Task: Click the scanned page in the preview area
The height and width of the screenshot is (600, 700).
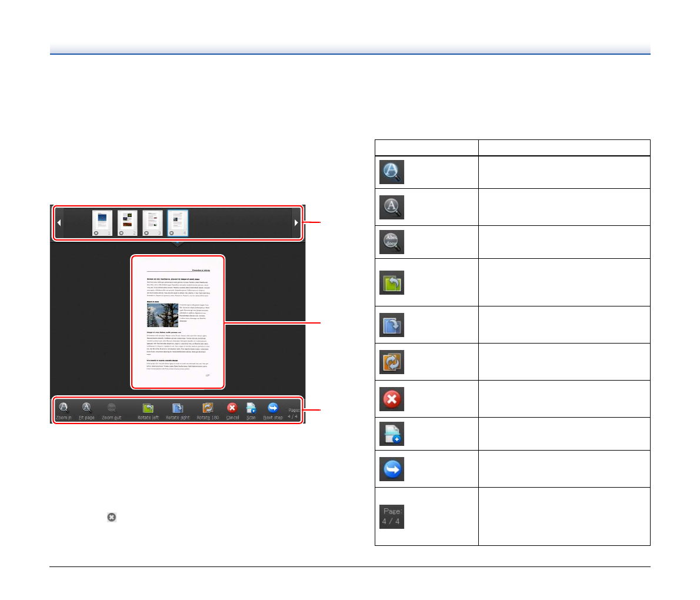Action: (x=178, y=322)
